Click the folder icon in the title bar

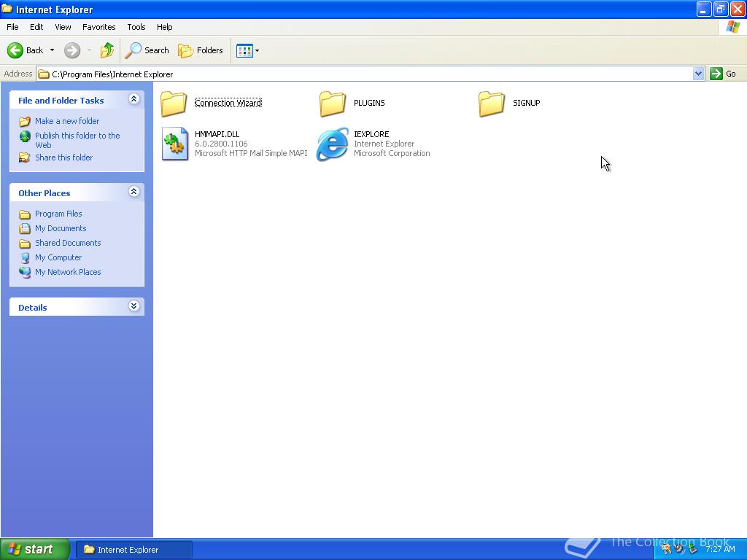pos(7,9)
